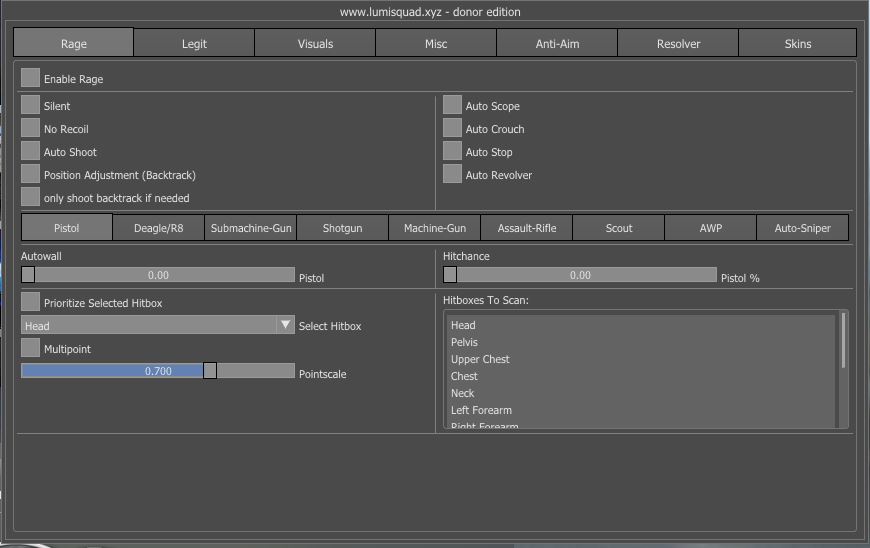Go to the Anti-Aim tab
This screenshot has height=548, width=870.
click(557, 43)
